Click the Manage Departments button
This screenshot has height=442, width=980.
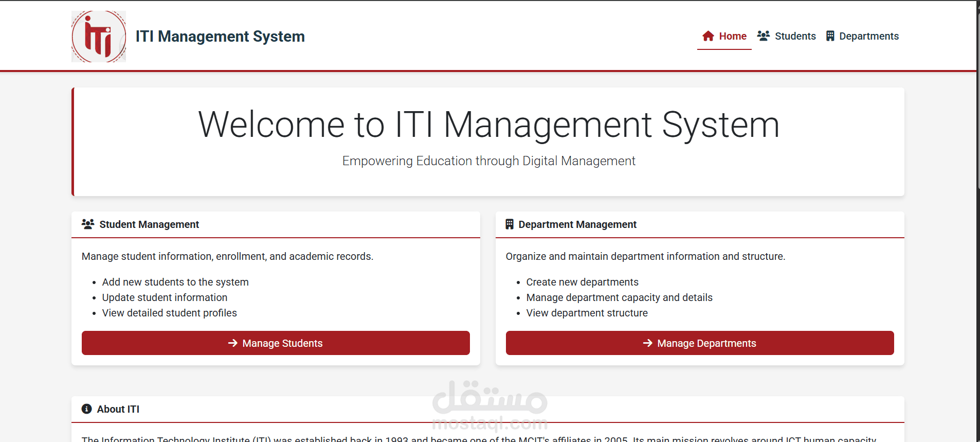click(x=700, y=343)
